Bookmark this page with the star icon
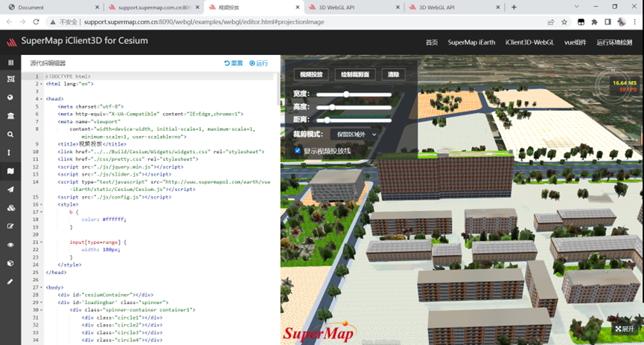Screen dimensions: 644x345 click(x=564, y=22)
